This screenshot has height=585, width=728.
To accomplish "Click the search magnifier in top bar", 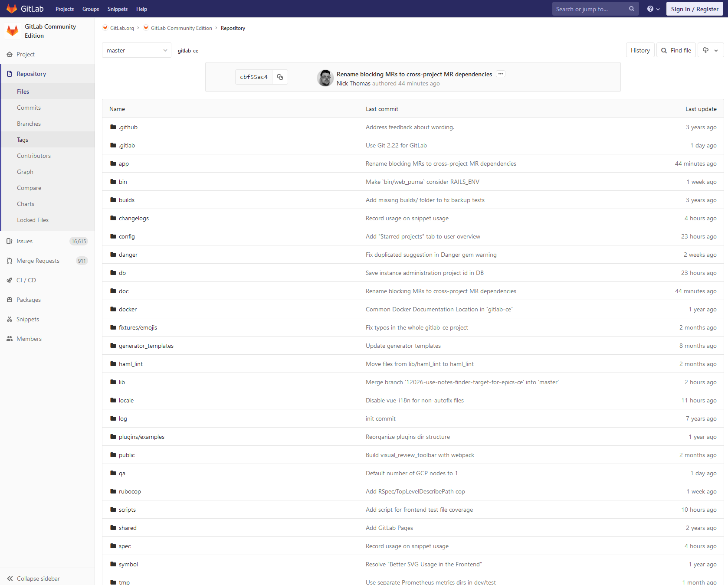I will [631, 9].
